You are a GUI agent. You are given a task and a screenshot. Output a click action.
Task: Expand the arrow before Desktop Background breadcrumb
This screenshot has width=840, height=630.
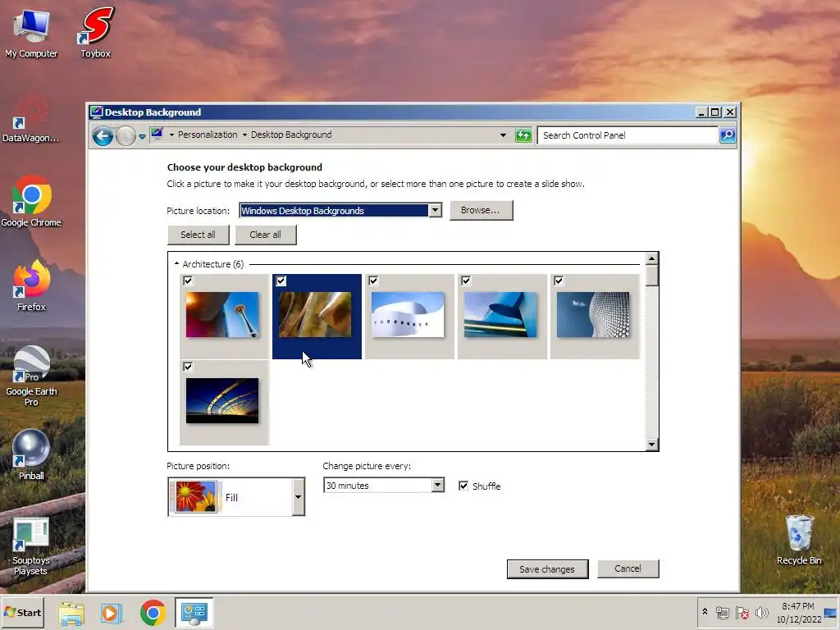pos(244,135)
